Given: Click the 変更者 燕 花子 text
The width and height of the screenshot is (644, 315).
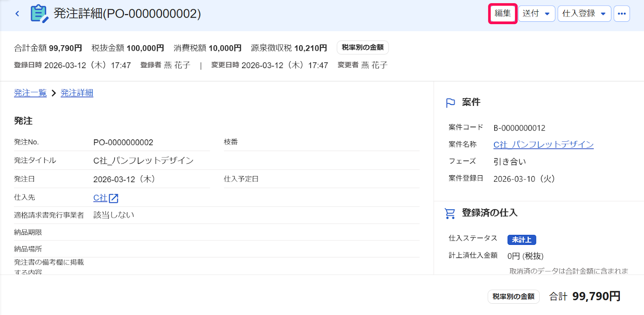Looking at the screenshot, I should click(363, 65).
